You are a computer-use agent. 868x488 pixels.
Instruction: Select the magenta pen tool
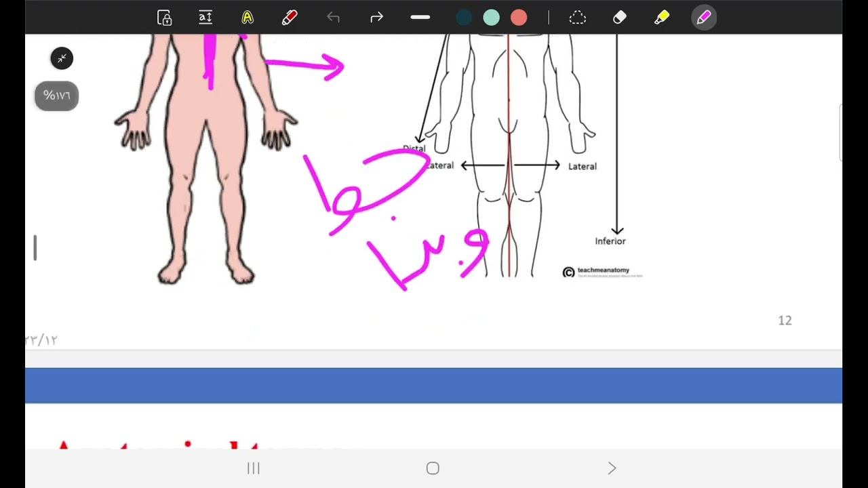(704, 18)
